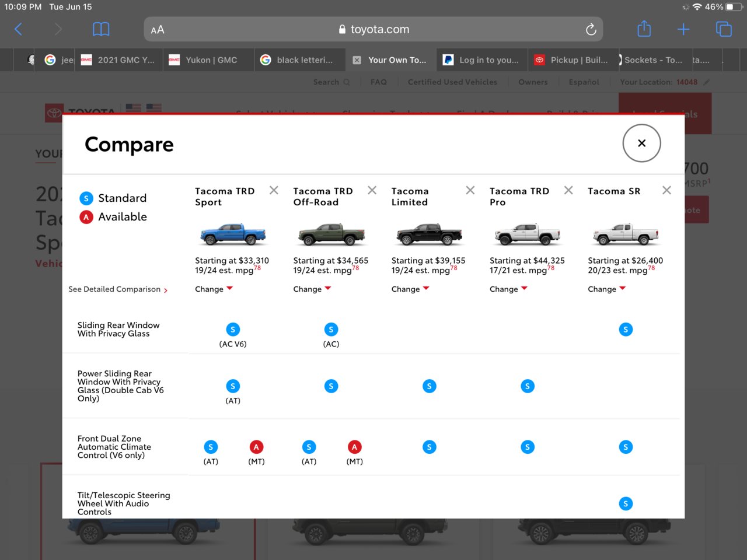Image resolution: width=747 pixels, height=560 pixels.
Task: Open Change dropdown under Tacoma Limited
Action: pos(410,289)
